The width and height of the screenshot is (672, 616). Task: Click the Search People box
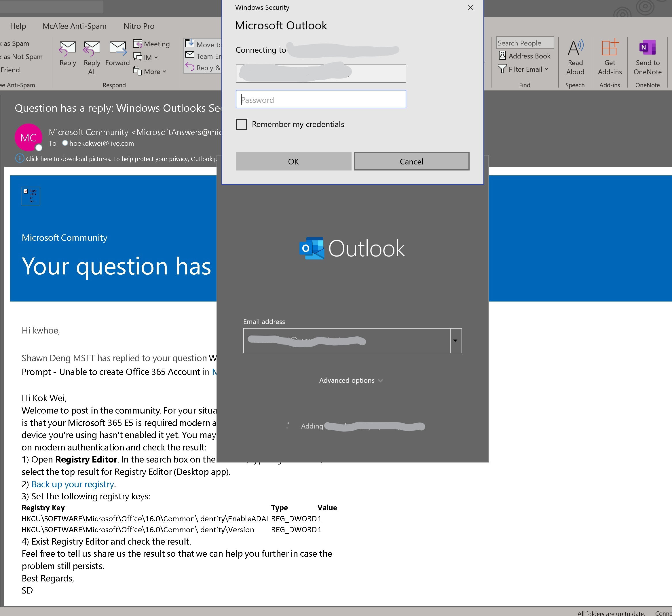coord(525,43)
